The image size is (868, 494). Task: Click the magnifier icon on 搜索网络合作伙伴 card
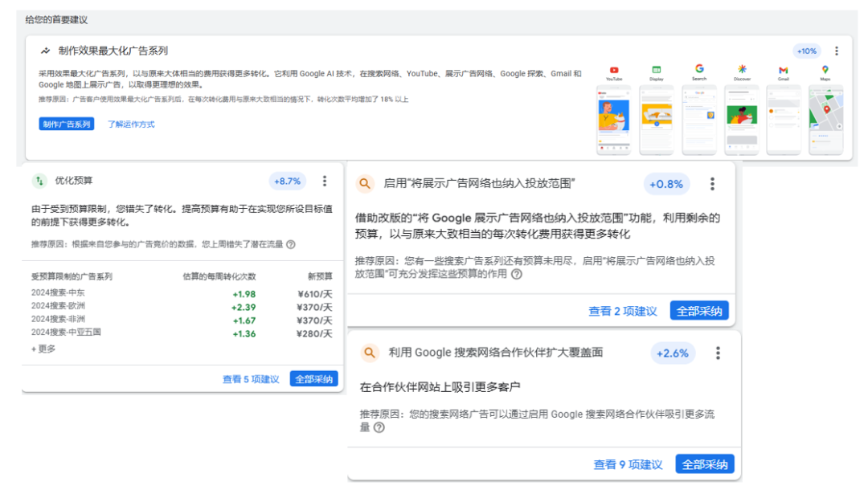coord(371,353)
